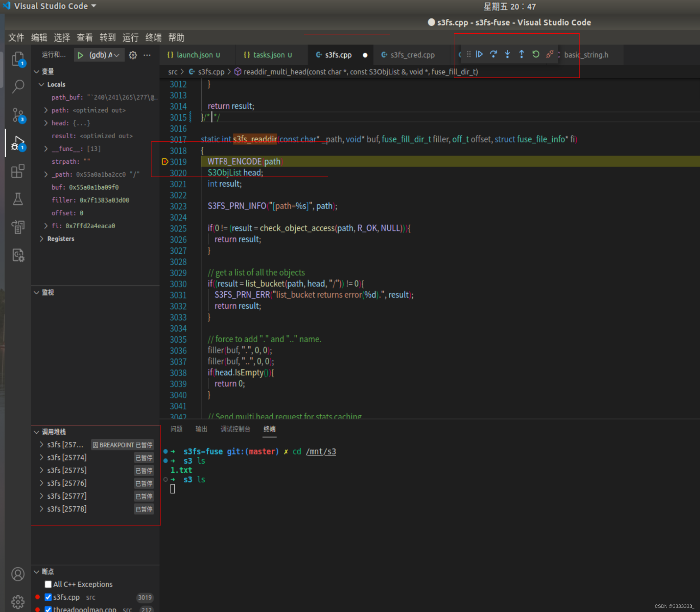This screenshot has height=612, width=700.
Task: Open the Search view in activity bar
Action: point(18,86)
